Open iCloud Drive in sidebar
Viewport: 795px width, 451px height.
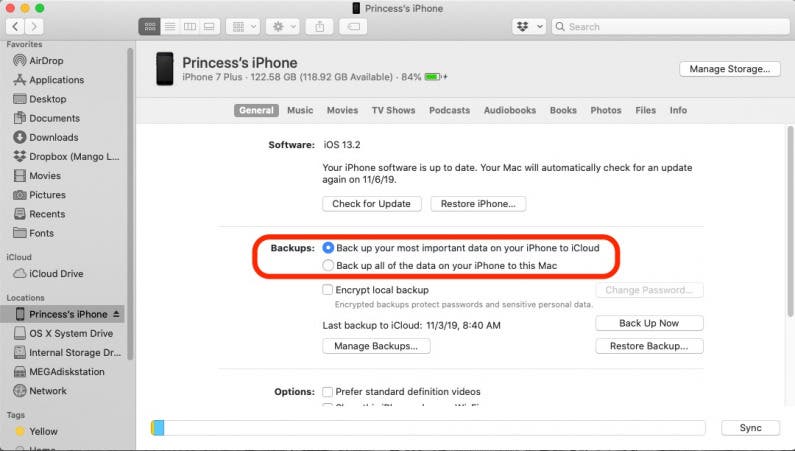click(x=56, y=273)
